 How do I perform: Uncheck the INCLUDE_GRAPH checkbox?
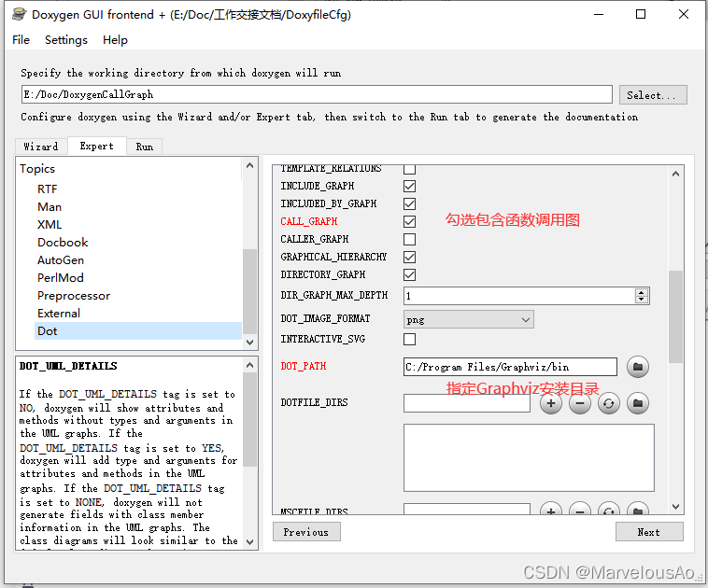pos(409,186)
